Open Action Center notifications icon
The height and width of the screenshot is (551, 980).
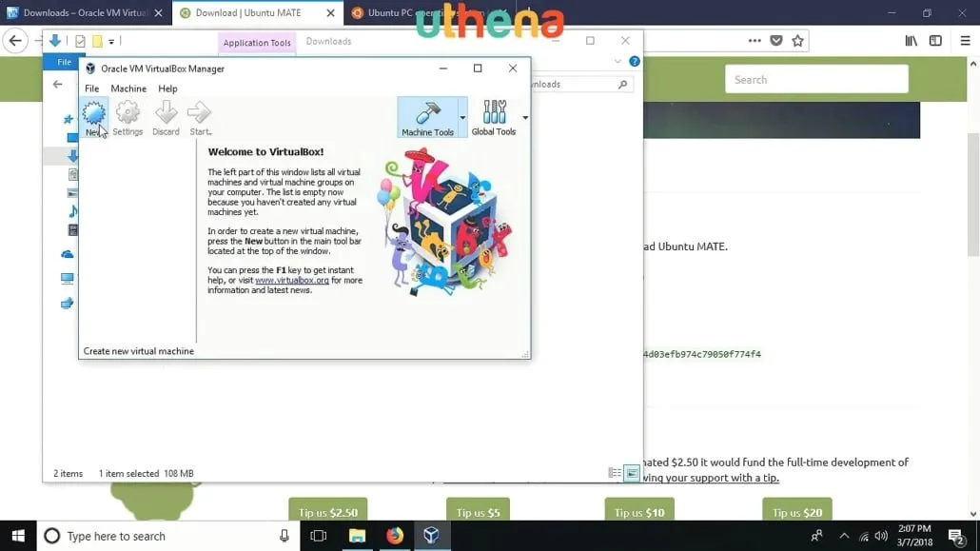click(x=955, y=536)
